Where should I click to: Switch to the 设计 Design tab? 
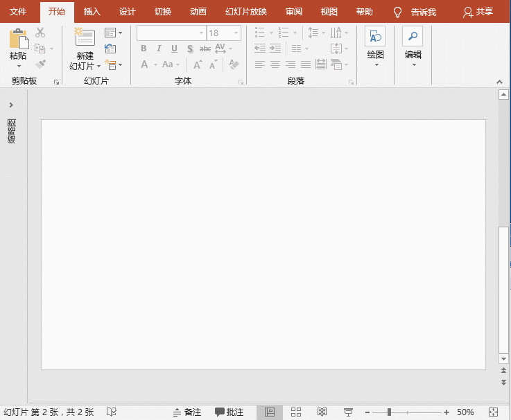point(127,12)
